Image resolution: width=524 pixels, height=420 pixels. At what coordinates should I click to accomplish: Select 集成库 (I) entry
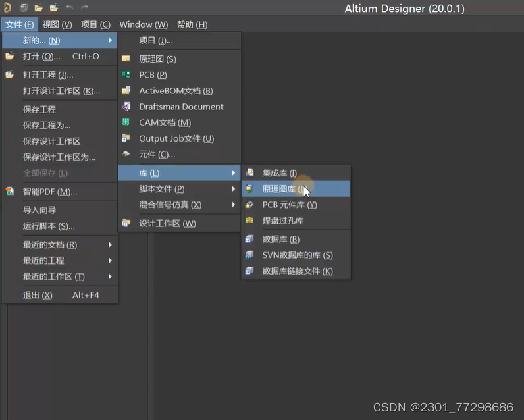click(296, 172)
